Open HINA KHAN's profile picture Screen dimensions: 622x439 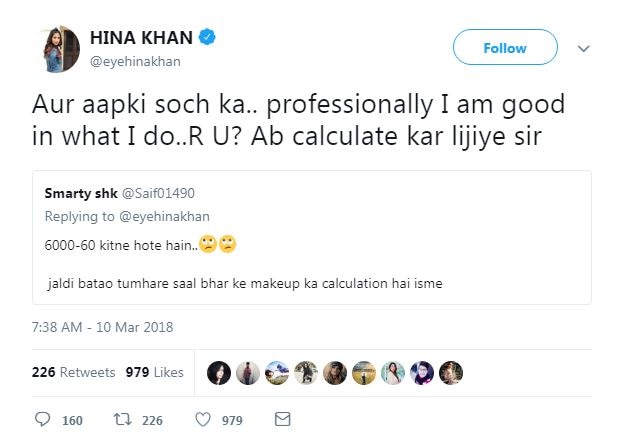coord(58,48)
